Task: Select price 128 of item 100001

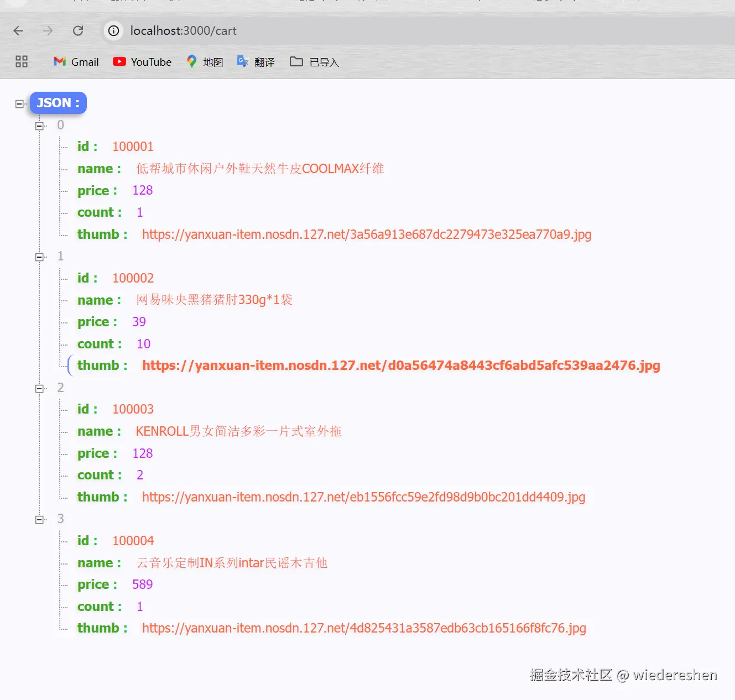Action: [142, 190]
